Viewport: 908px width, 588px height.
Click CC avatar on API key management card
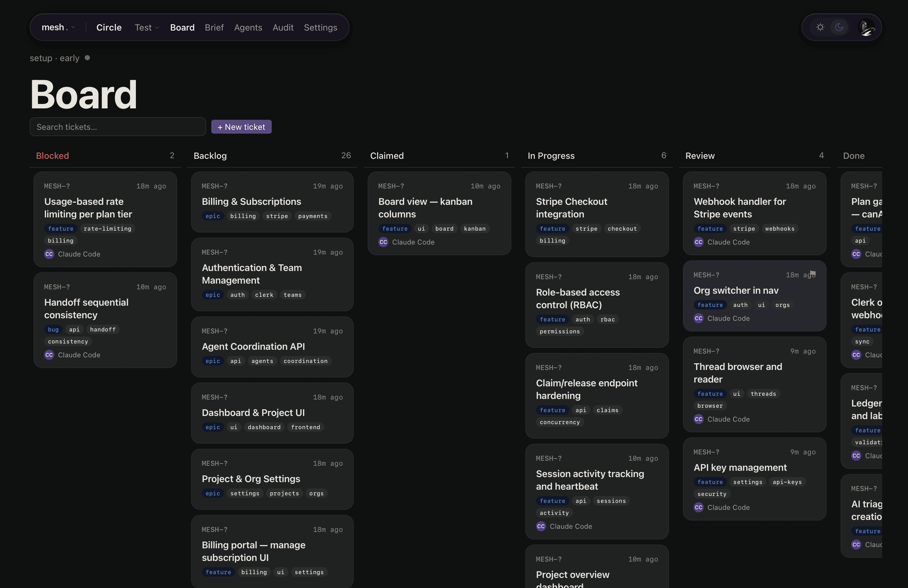[x=698, y=508]
